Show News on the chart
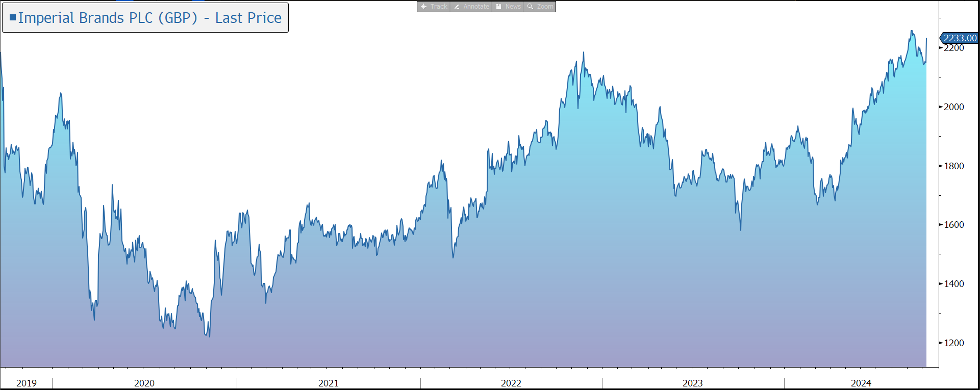980x390 pixels. click(508, 7)
